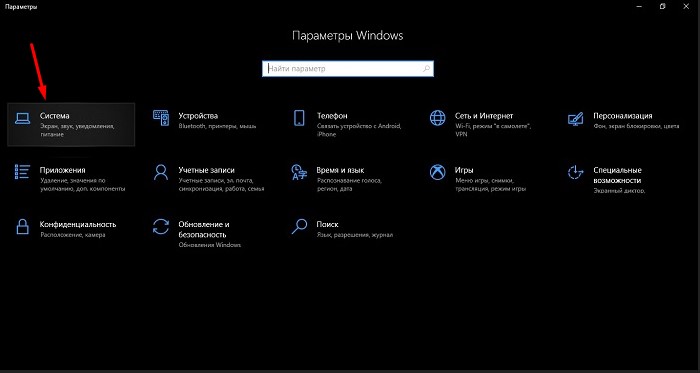Click the Сеть и Интернет globe icon

[x=438, y=118]
